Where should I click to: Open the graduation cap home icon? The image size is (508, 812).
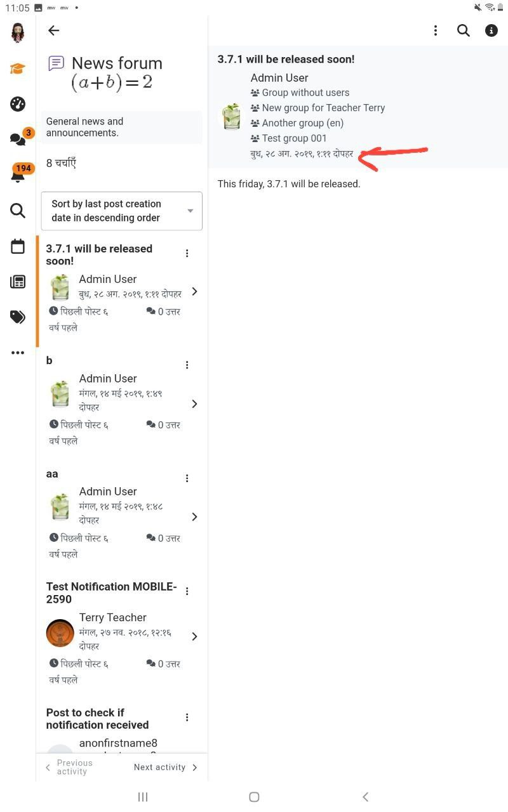point(18,69)
